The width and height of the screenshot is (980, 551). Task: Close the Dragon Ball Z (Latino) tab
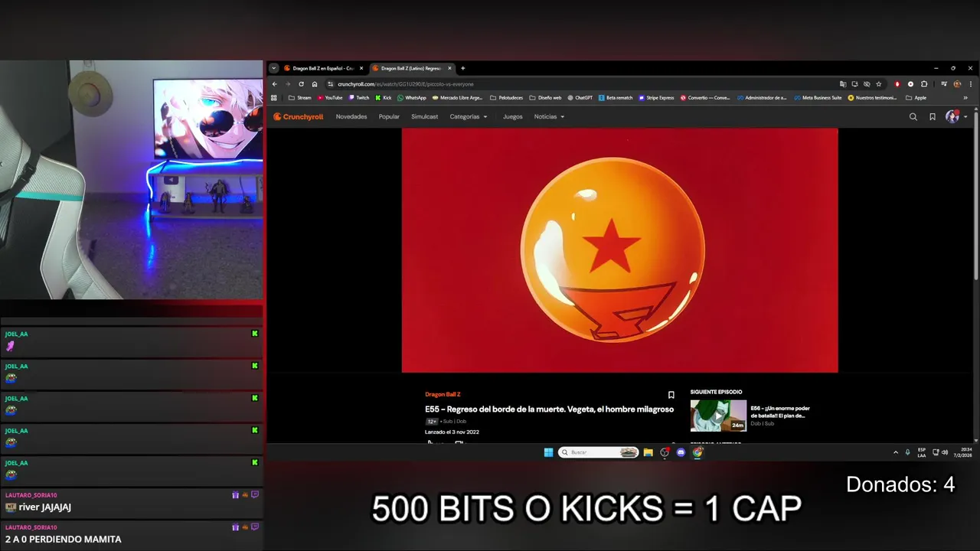pyautogui.click(x=449, y=68)
